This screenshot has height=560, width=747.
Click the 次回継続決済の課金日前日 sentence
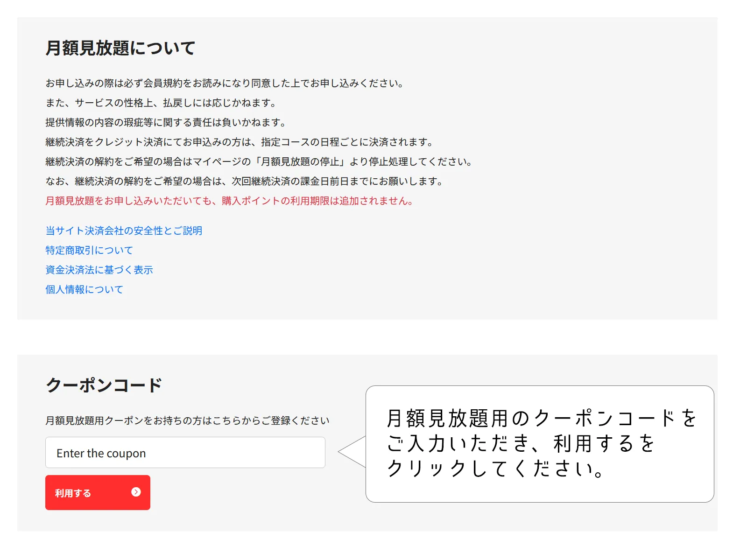pos(244,181)
